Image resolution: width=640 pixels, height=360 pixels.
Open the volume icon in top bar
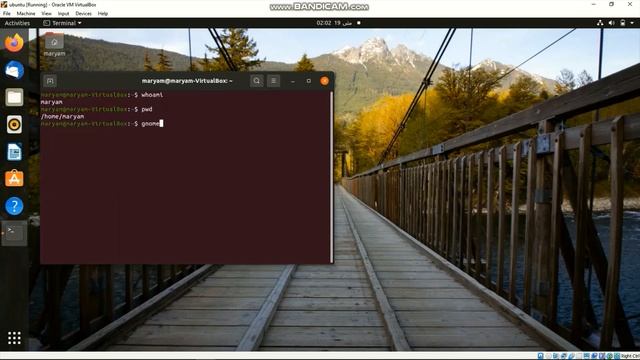pyautogui.click(x=611, y=23)
